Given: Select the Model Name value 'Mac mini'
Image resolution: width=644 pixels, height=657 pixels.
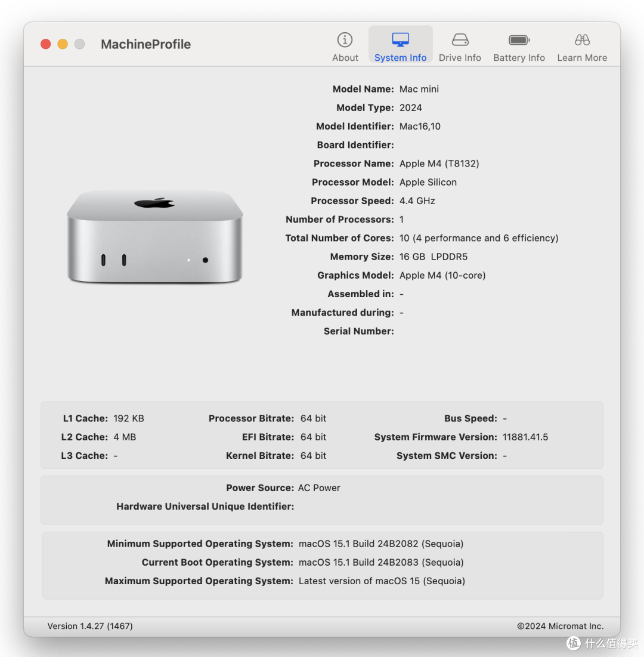Looking at the screenshot, I should tap(419, 89).
